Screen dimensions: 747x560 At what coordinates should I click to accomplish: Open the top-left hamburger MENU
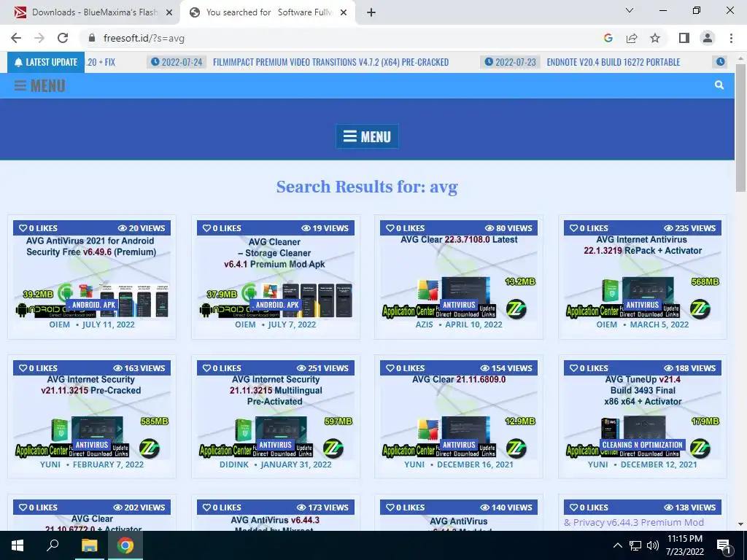click(39, 86)
